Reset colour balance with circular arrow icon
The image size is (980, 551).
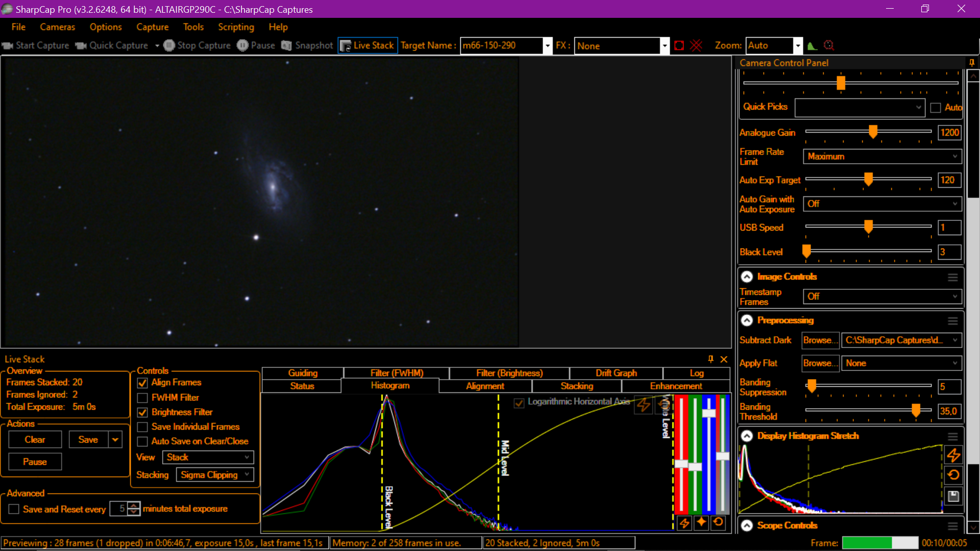coord(718,522)
